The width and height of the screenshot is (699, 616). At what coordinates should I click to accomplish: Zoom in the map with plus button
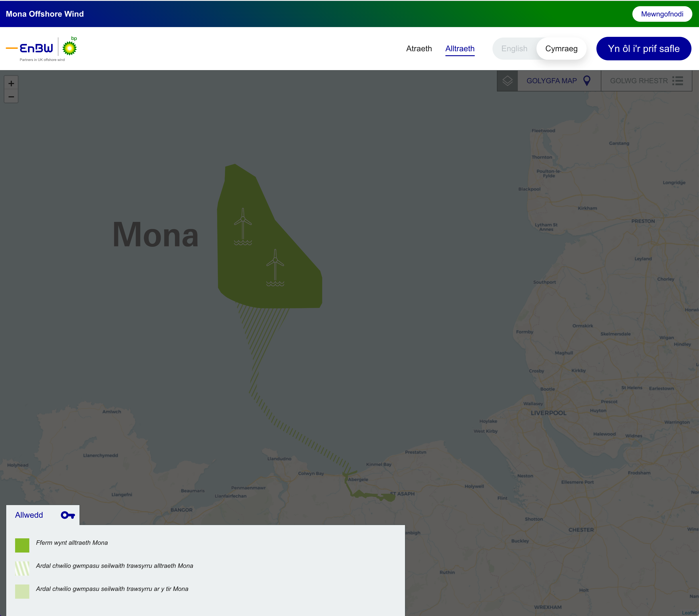(x=11, y=83)
